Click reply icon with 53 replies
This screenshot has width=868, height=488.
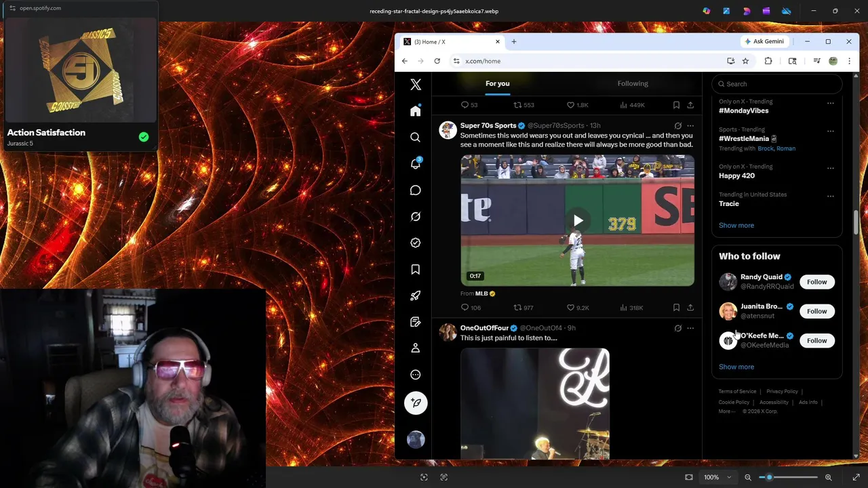pos(469,105)
